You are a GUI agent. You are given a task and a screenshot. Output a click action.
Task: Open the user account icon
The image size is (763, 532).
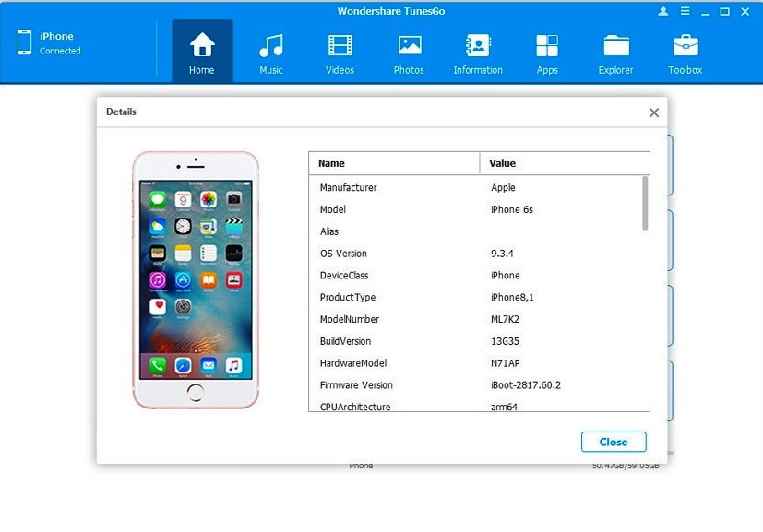pos(662,11)
